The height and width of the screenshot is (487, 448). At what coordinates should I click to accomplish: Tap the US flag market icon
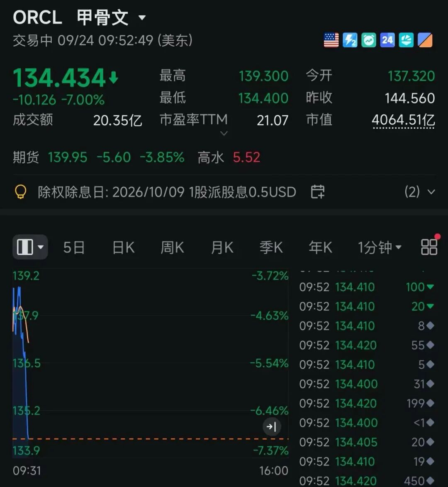(x=331, y=40)
